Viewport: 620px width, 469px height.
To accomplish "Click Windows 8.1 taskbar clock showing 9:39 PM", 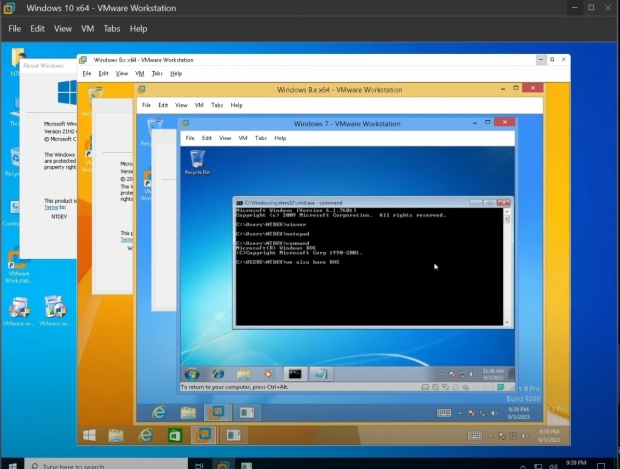I will [548, 435].
